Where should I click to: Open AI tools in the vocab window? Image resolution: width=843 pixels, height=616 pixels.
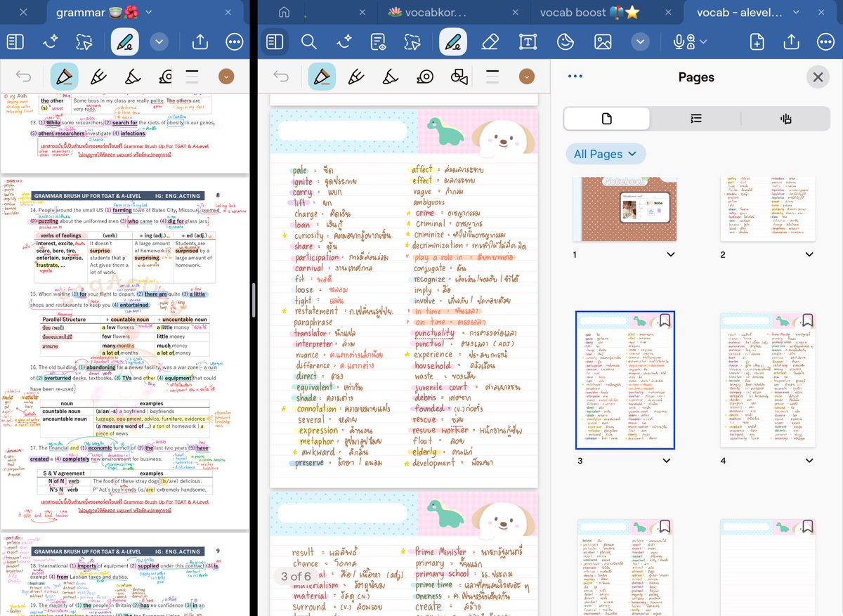pyautogui.click(x=344, y=42)
